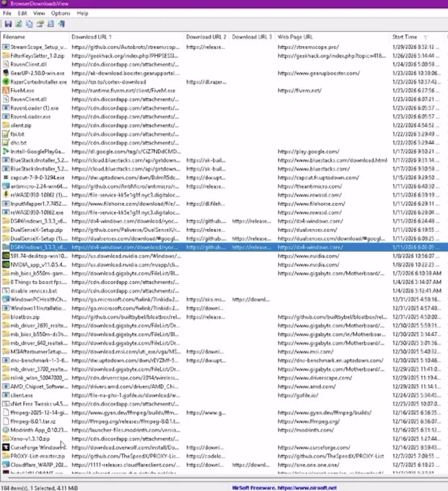
Task: Click the fbi.txt notepad icon
Action: click(x=6, y=134)
